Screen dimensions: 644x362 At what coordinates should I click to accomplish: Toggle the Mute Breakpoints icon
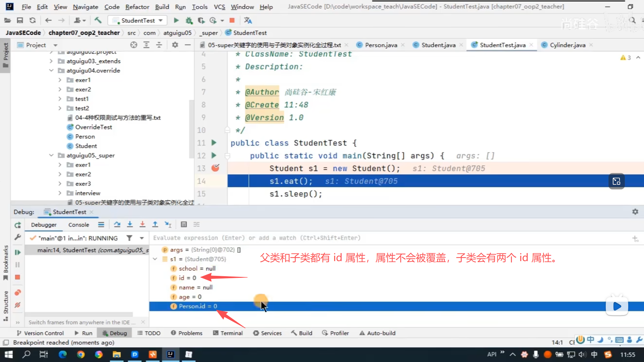point(18,305)
